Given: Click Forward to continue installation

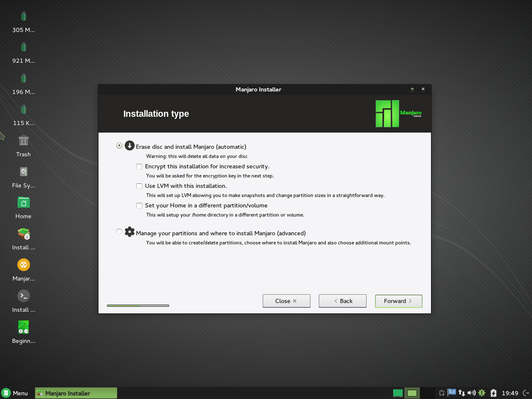Looking at the screenshot, I should point(399,301).
